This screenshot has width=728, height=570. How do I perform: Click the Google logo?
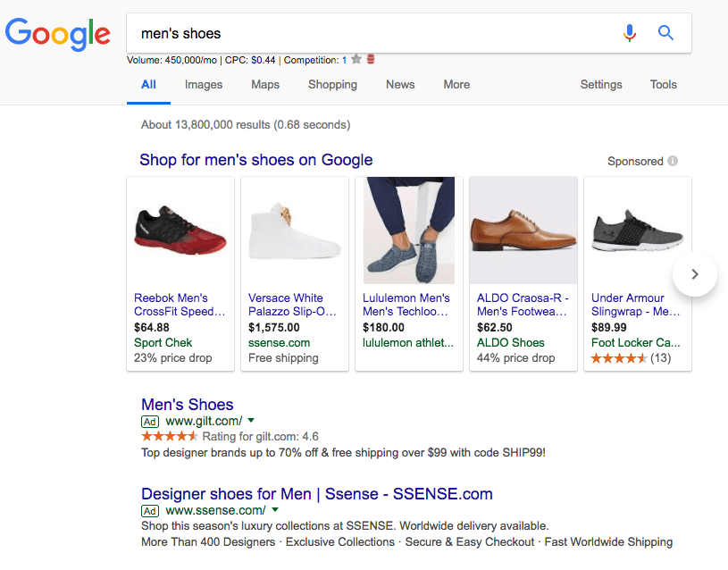(x=58, y=34)
